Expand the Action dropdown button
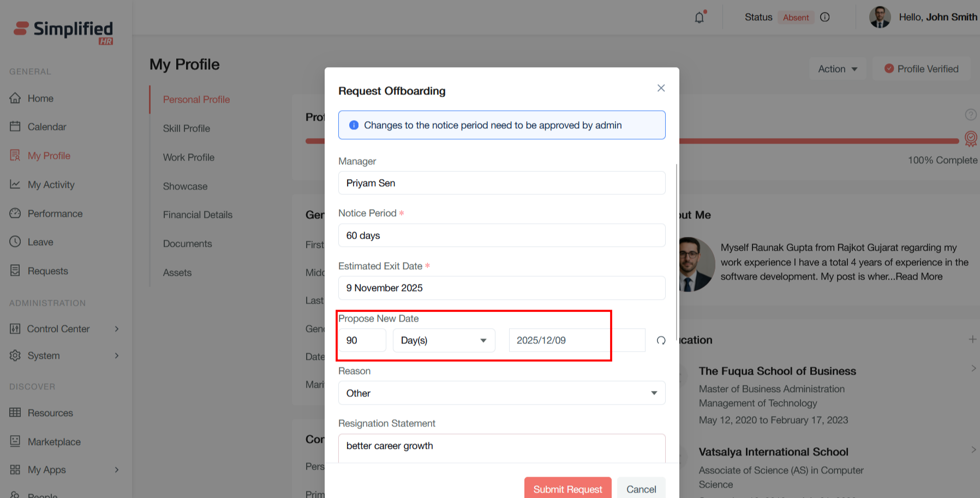This screenshot has width=980, height=498. (x=837, y=69)
